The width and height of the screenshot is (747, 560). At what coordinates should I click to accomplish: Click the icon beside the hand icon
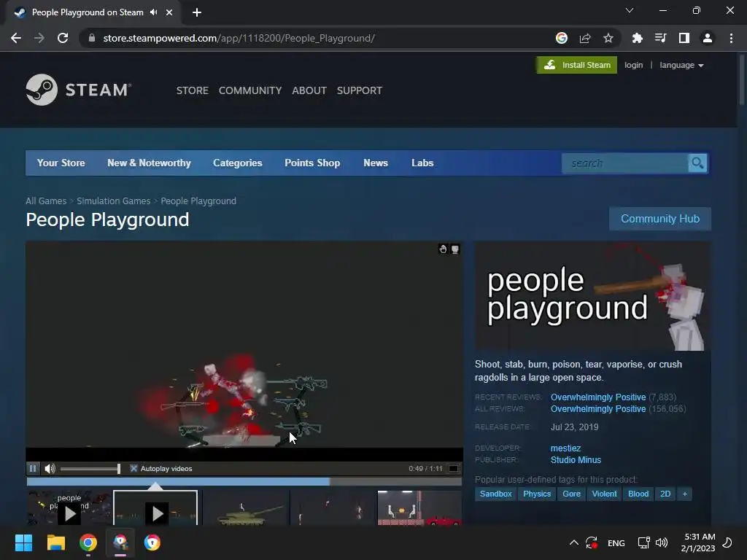(x=455, y=249)
